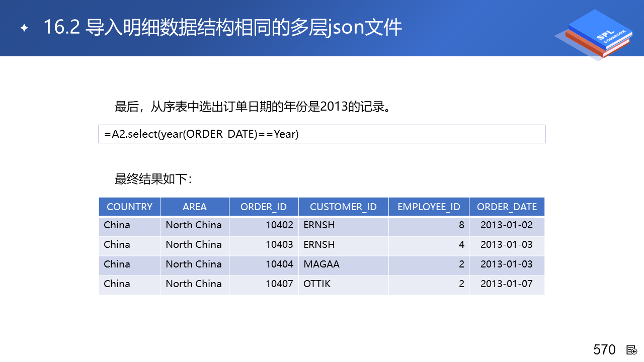644x362 pixels.
Task: Select the slide title starting with 16.2
Action: pos(222,27)
